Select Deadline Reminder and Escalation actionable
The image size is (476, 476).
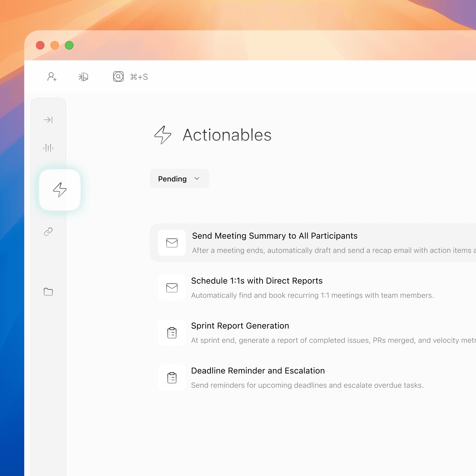[258, 371]
